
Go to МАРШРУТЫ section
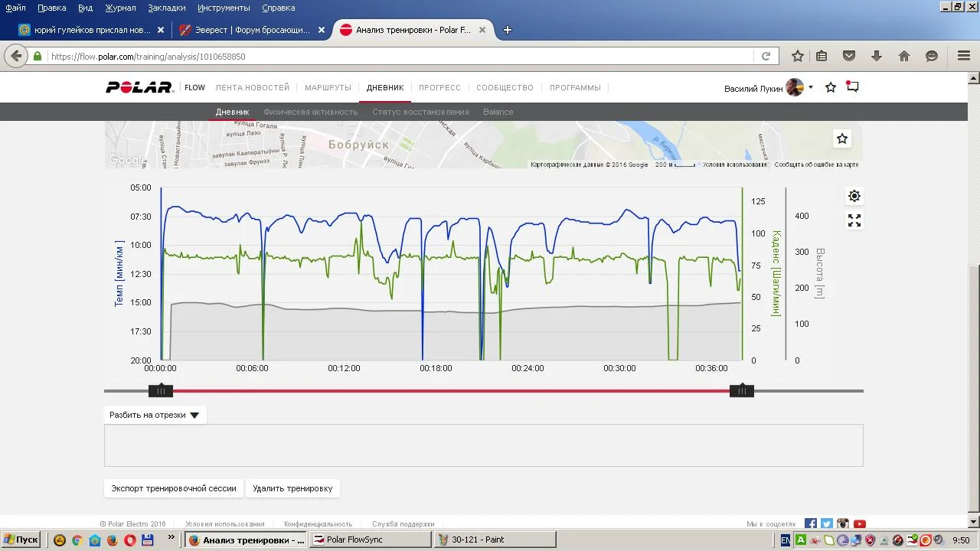pos(328,87)
